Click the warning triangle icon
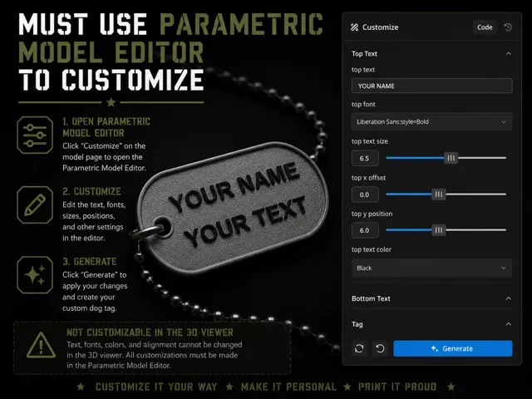The image size is (532, 399). pos(41,346)
